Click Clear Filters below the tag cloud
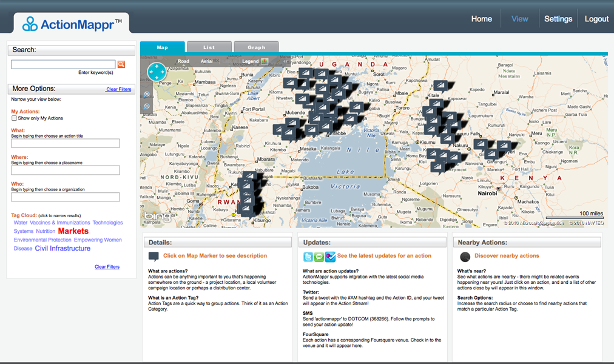Screen dimensions: 614x364 pyautogui.click(x=107, y=266)
